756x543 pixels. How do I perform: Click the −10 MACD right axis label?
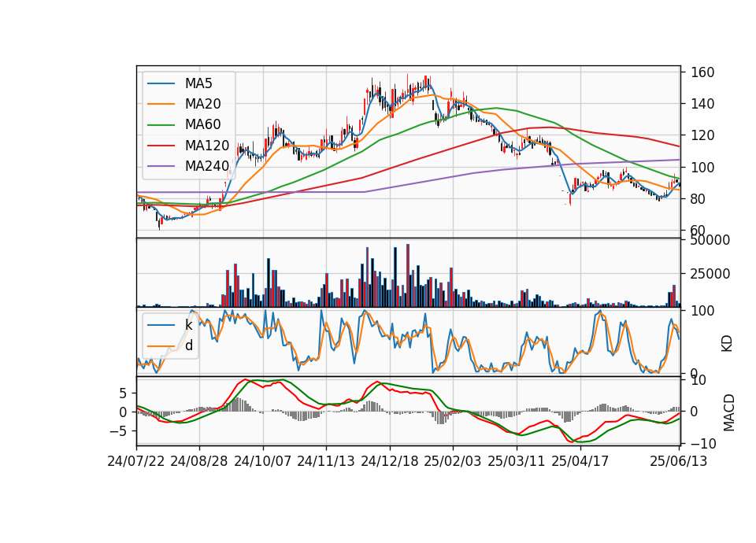[703, 443]
